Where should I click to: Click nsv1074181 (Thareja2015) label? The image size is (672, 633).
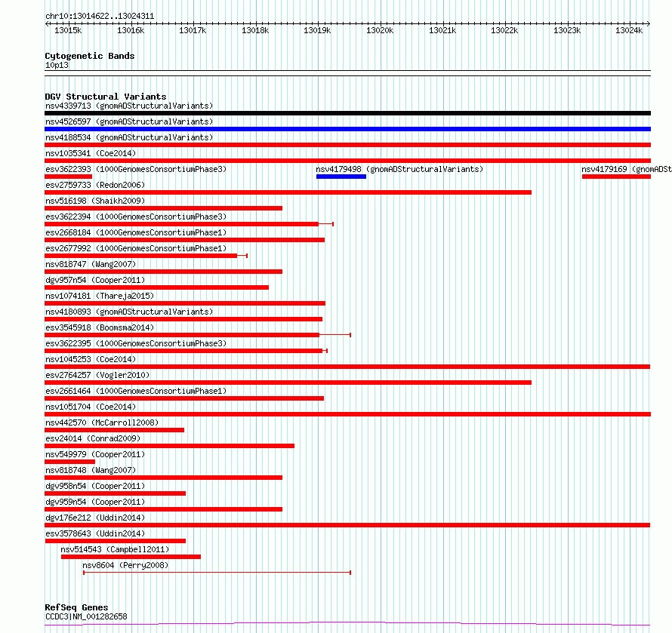pos(100,296)
